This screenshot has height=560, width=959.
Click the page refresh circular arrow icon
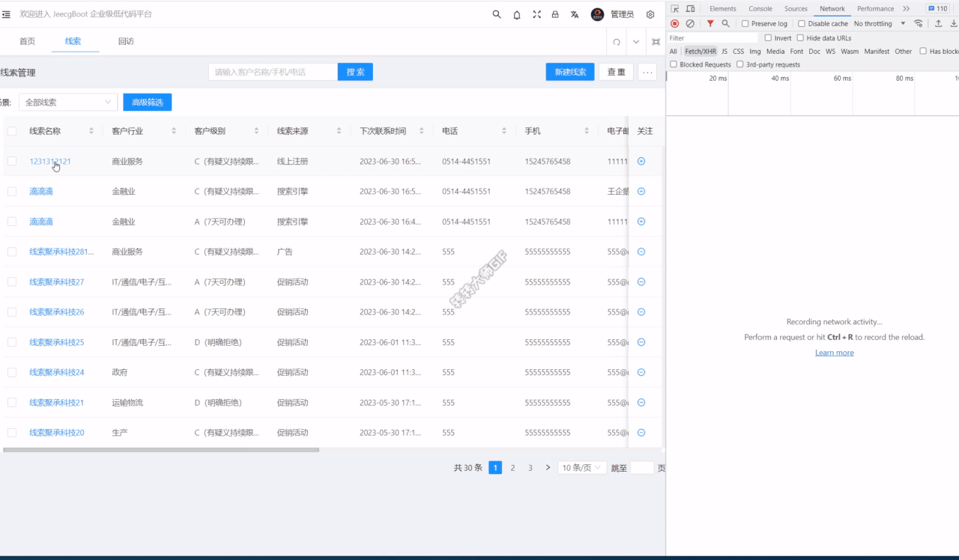tap(617, 42)
